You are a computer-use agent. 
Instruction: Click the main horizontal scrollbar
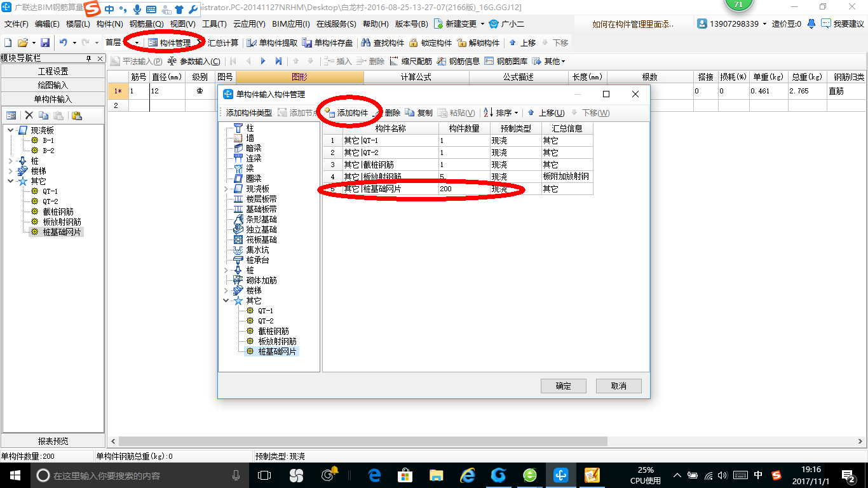(x=362, y=441)
